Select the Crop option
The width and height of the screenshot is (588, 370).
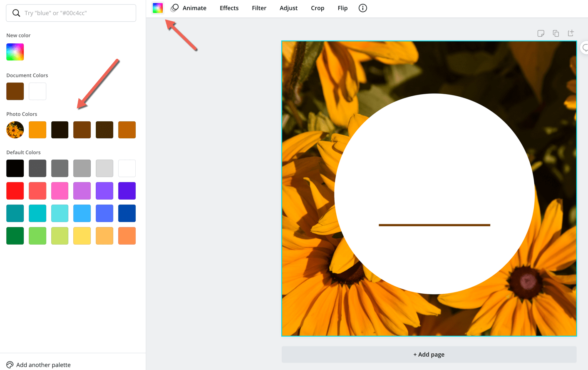pyautogui.click(x=318, y=8)
